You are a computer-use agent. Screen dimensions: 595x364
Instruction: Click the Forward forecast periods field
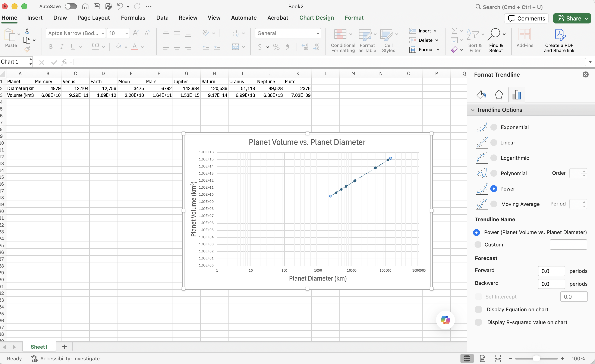pos(551,271)
